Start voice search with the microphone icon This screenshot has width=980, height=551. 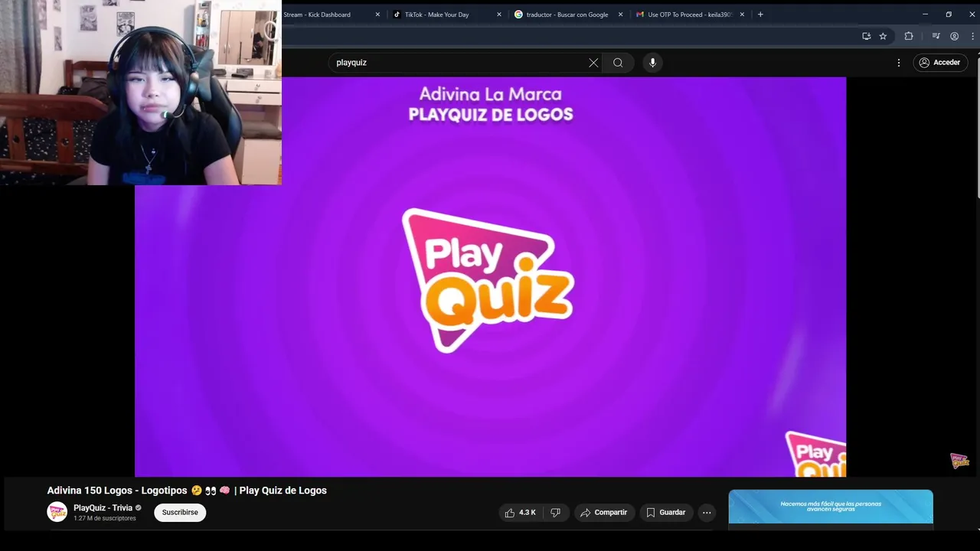[x=652, y=63]
